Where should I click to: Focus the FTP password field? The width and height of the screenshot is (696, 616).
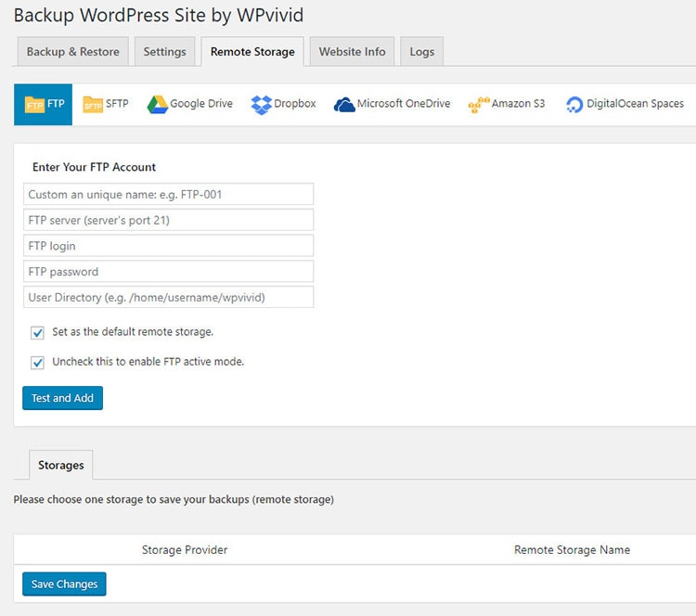169,272
